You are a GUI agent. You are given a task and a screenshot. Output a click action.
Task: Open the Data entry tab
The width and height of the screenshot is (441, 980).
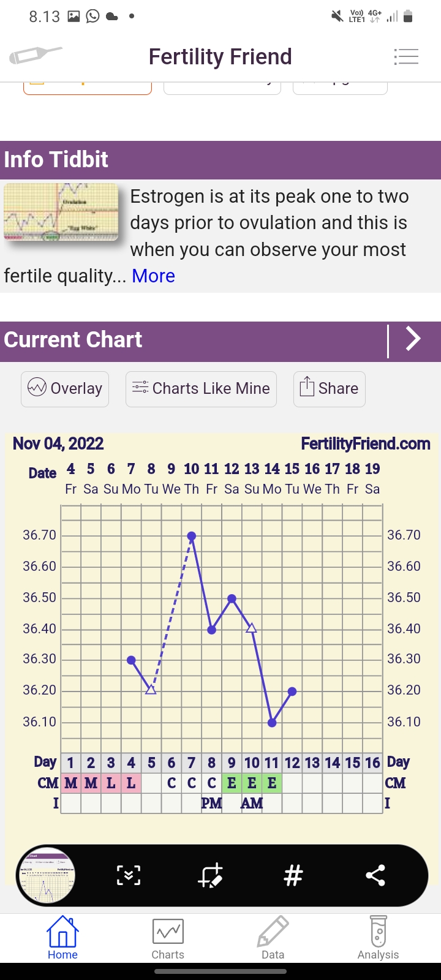click(273, 938)
